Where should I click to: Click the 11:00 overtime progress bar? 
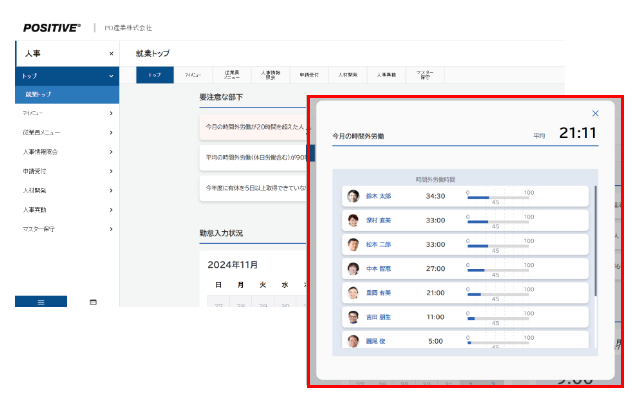point(498,318)
